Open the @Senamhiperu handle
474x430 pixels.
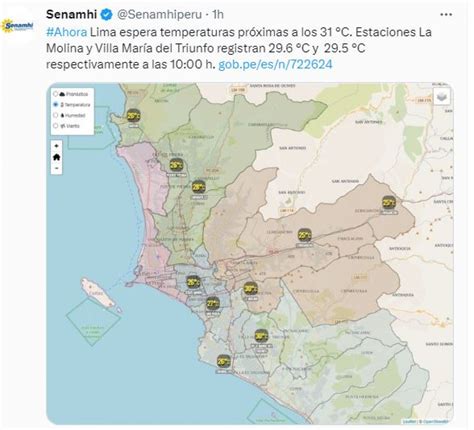160,15
